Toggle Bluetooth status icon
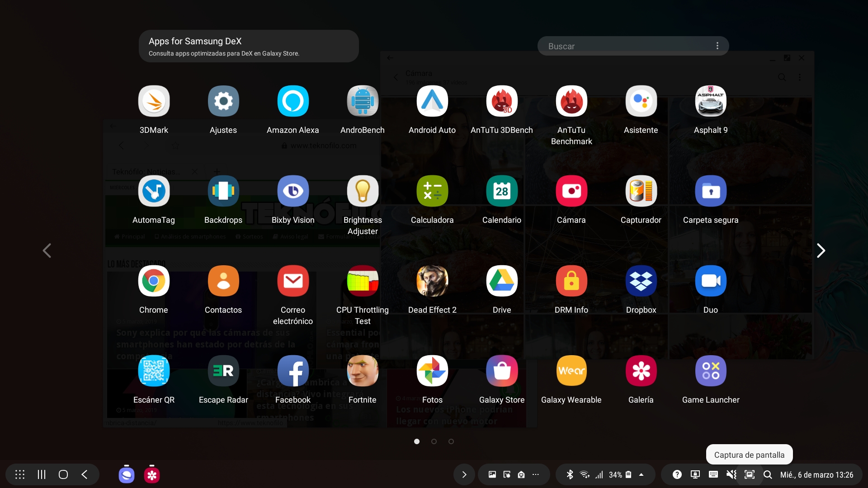Image resolution: width=868 pixels, height=488 pixels. pos(570,474)
